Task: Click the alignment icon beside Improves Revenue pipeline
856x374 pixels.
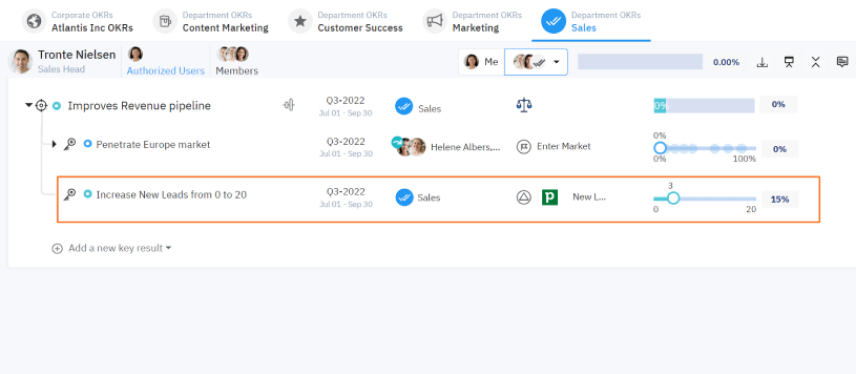Action: [x=289, y=105]
